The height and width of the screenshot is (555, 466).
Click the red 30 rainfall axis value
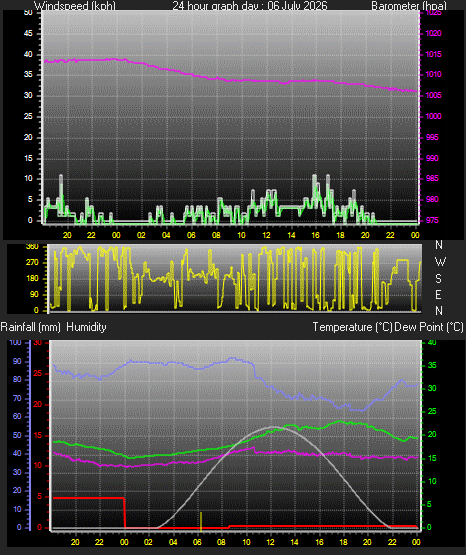38,342
